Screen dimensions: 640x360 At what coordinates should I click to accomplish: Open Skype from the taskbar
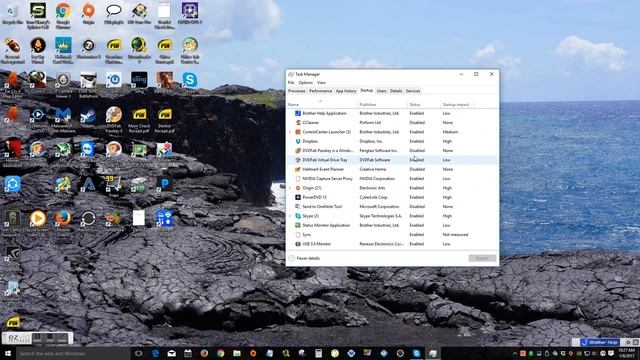(416, 353)
